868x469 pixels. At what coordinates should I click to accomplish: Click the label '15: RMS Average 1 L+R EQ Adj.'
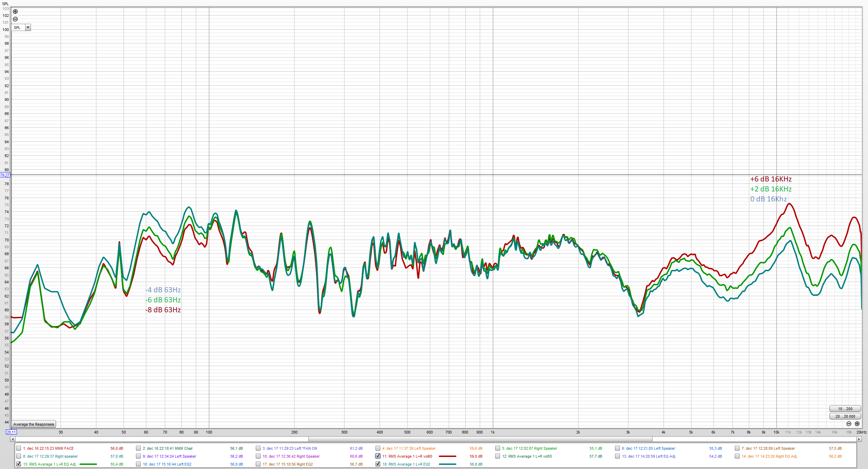pos(50,464)
